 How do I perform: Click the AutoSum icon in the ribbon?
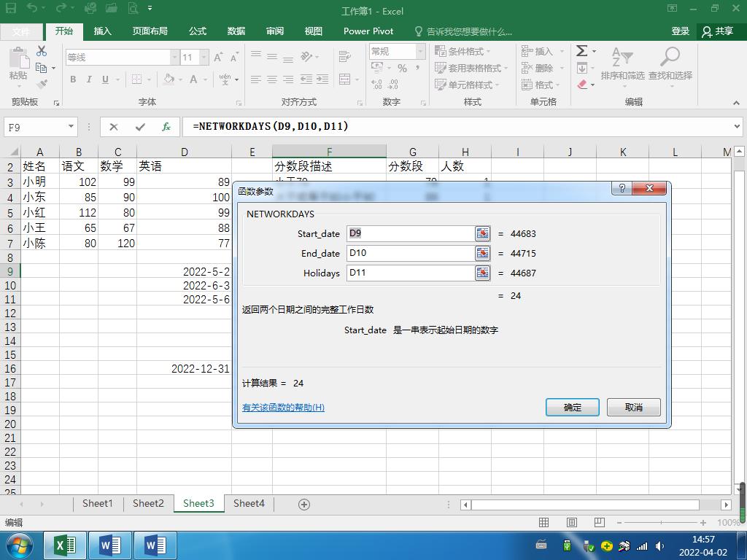(x=581, y=51)
